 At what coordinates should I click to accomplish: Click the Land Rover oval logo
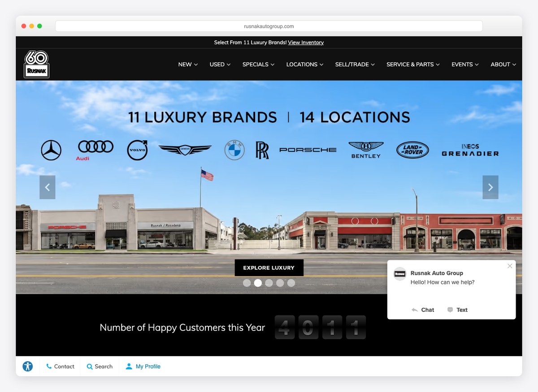[412, 150]
